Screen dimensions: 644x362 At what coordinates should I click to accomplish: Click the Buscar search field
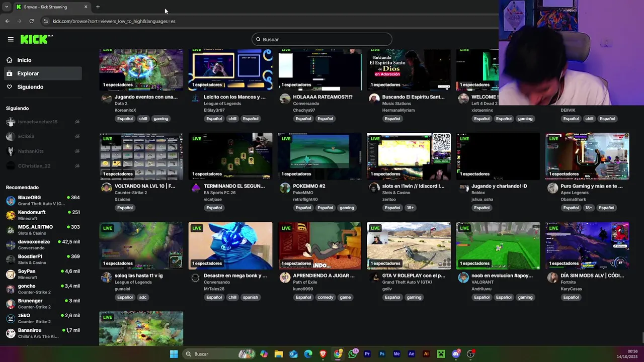(321, 39)
